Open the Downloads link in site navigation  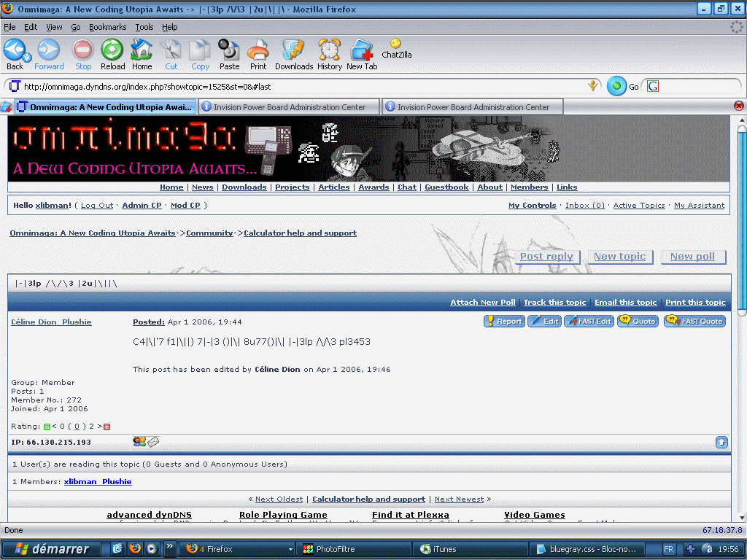coord(244,187)
